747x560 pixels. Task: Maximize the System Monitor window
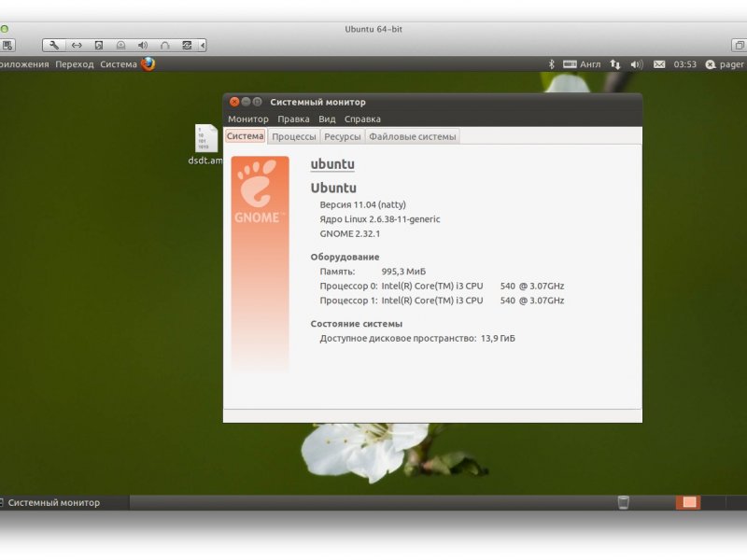(x=258, y=102)
